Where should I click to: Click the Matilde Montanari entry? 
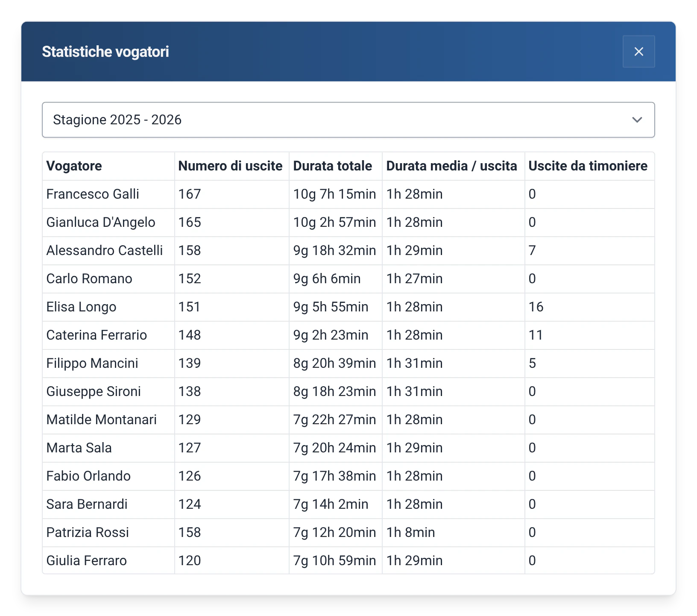coord(102,419)
